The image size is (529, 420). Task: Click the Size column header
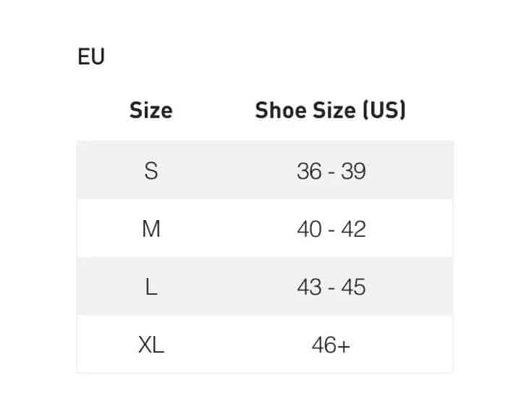coord(151,111)
